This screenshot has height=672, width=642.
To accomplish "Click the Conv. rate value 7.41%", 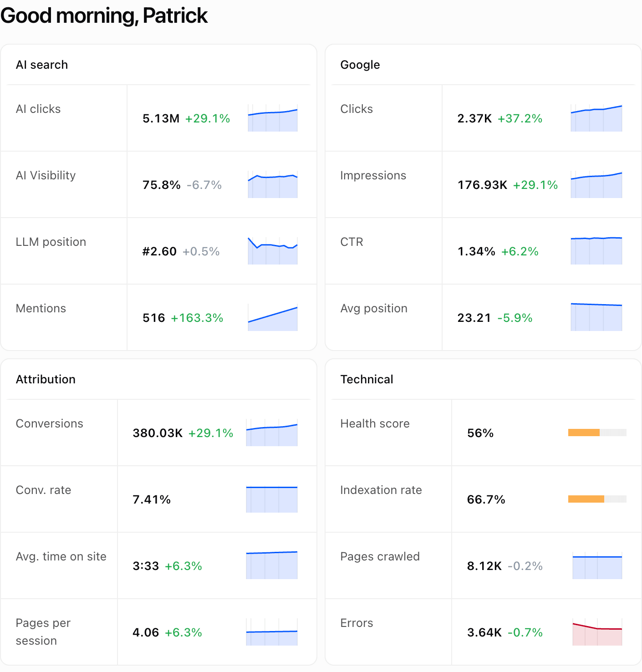I will pos(152,499).
